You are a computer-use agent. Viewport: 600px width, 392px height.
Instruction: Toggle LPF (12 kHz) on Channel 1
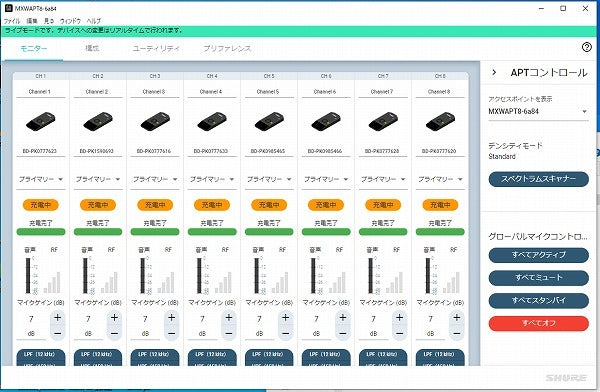tap(41, 354)
